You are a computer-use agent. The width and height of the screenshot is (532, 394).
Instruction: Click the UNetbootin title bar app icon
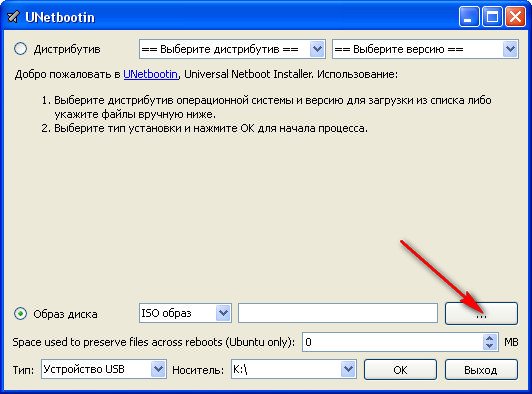[x=13, y=17]
